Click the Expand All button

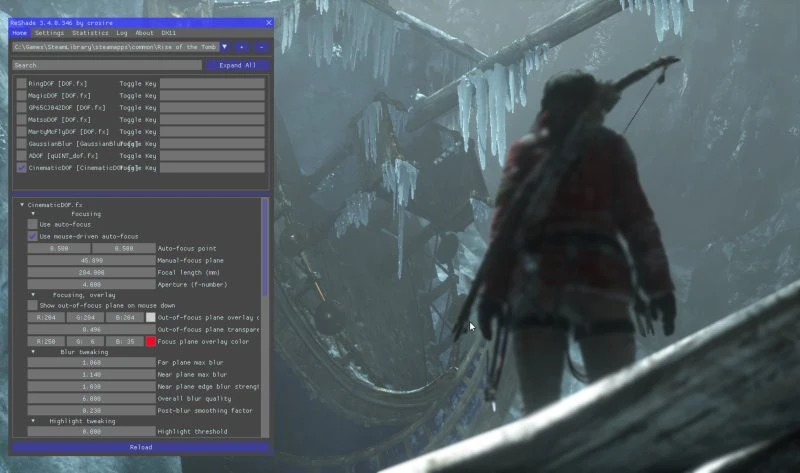237,65
